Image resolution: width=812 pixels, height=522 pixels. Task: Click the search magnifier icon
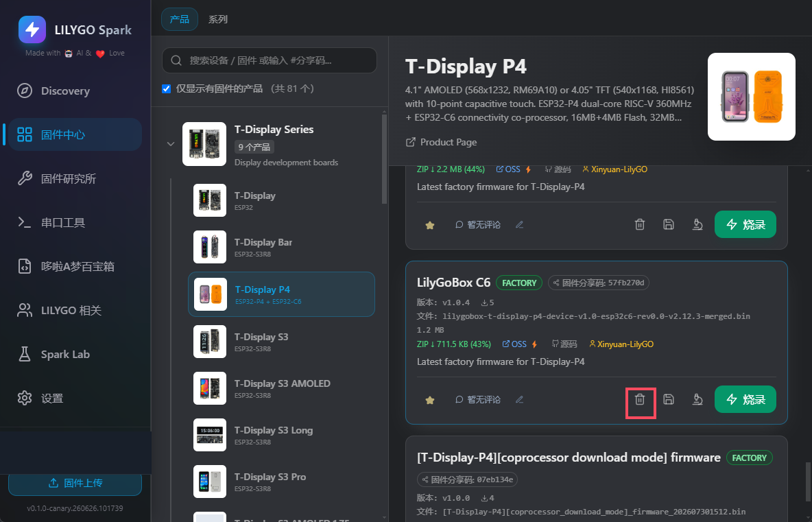coord(176,60)
